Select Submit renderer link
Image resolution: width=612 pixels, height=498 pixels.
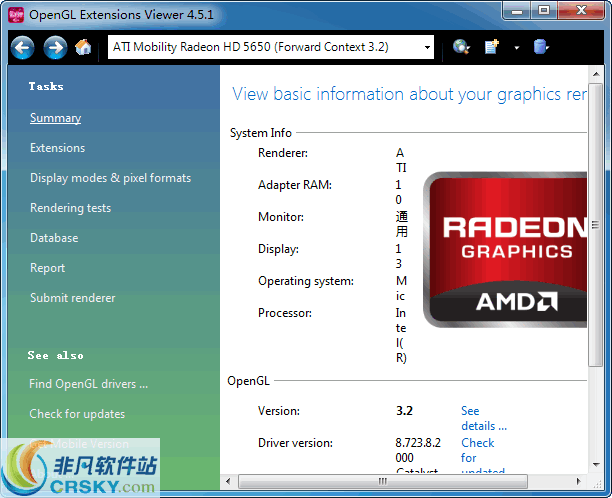[x=73, y=298]
